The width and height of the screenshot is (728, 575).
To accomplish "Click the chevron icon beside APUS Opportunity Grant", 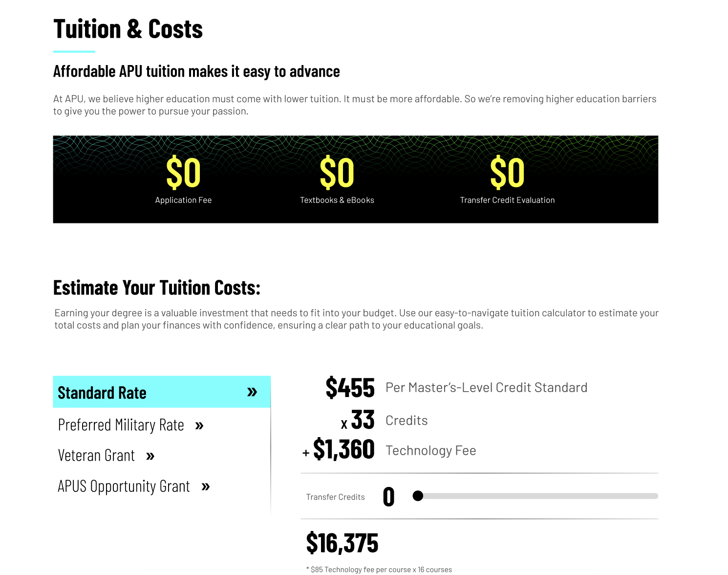I will [206, 487].
